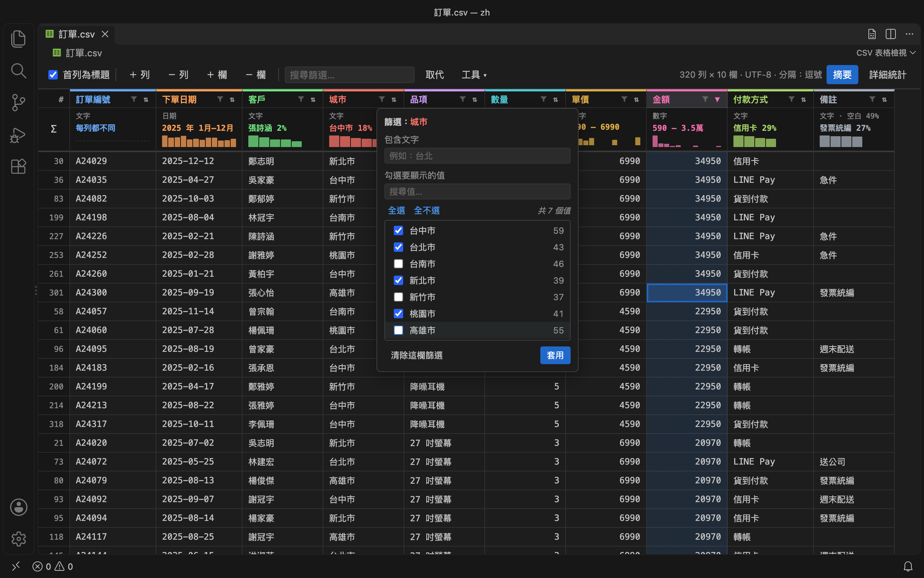Click the remote window icon in status bar
Viewport: 924px width, 578px height.
(x=16, y=566)
